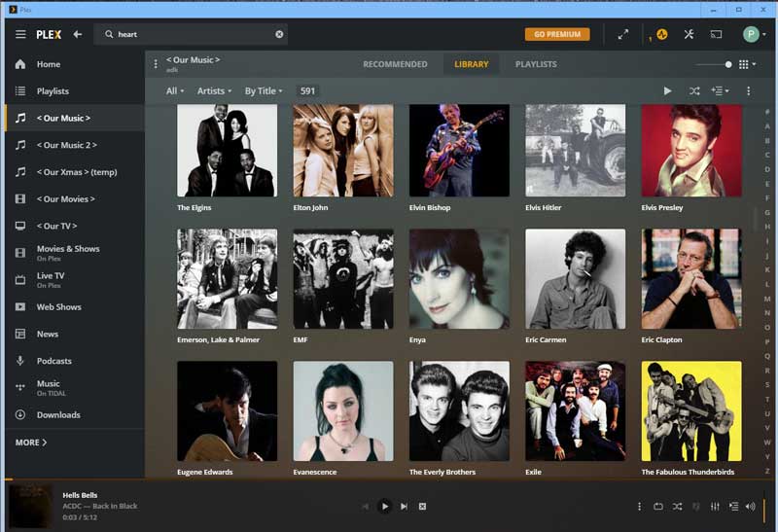Toggle shuffle in player bar
Image resolution: width=778 pixels, height=532 pixels.
click(x=677, y=506)
